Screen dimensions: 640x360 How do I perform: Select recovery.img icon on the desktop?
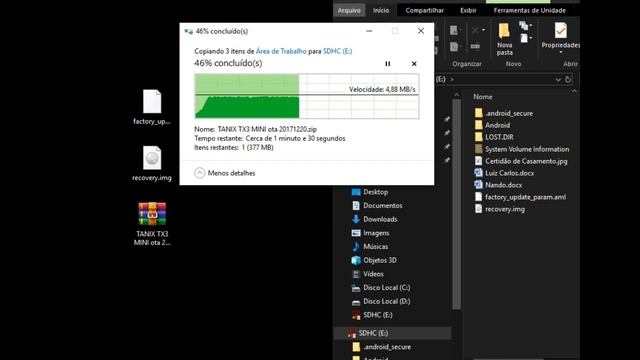pos(152,163)
